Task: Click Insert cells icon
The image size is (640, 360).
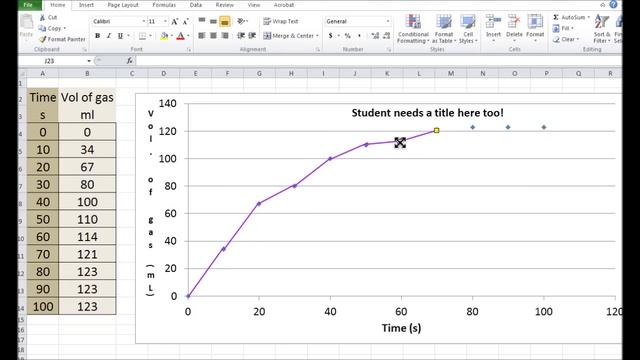Action: (493, 22)
